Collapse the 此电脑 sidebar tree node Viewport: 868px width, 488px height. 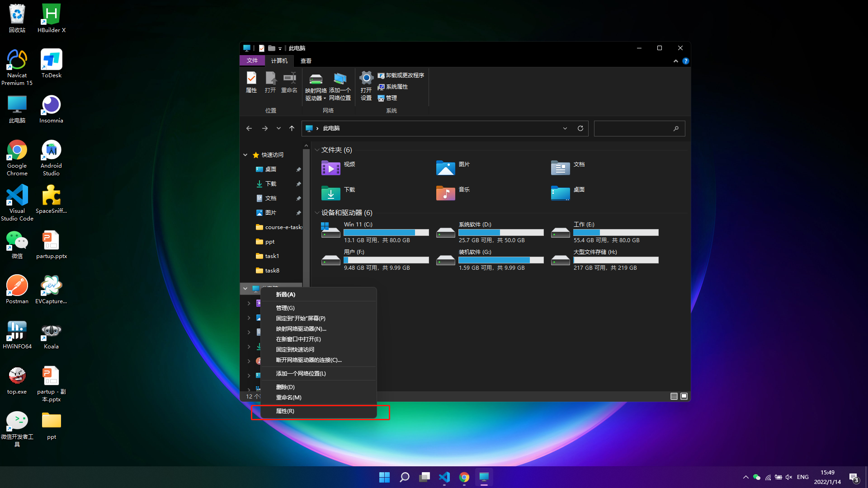[x=245, y=288]
